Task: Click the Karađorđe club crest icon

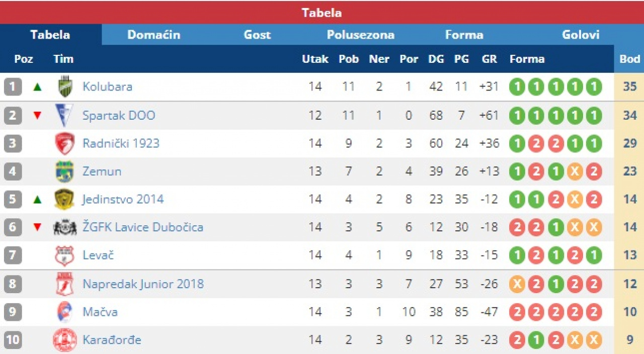Action: [64, 340]
